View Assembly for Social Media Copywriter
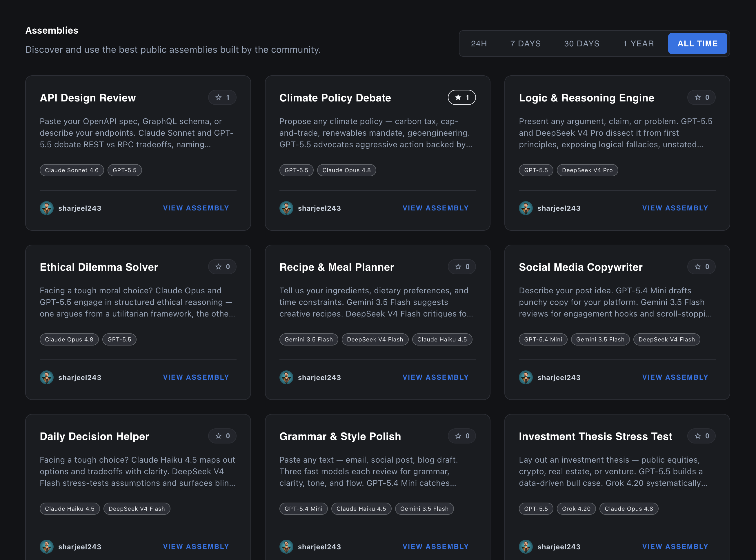The height and width of the screenshot is (560, 756). point(675,377)
